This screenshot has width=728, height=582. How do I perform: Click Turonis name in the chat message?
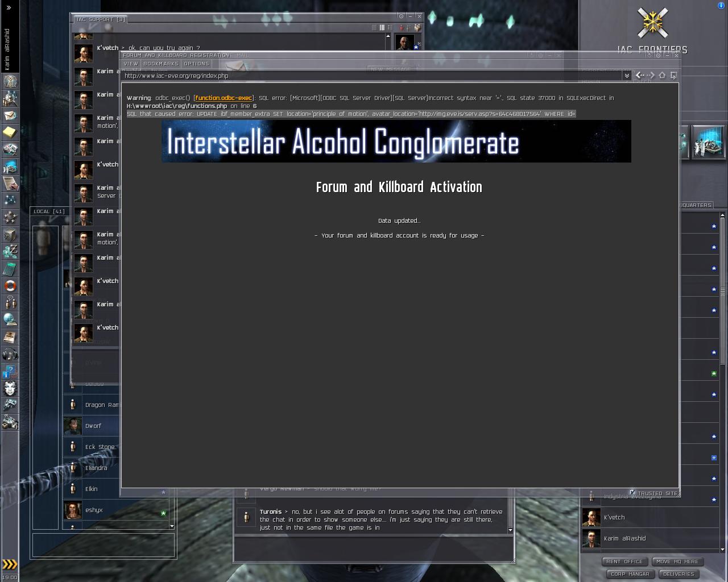pos(271,512)
